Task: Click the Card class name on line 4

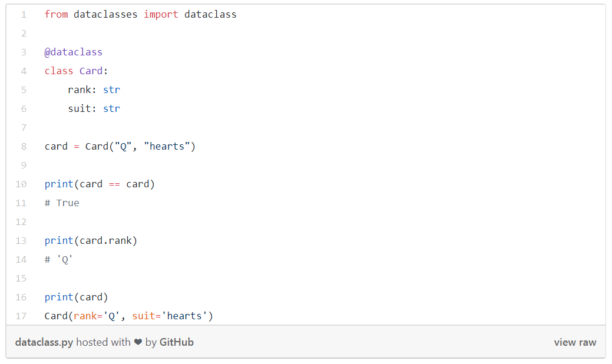Action: (x=91, y=71)
